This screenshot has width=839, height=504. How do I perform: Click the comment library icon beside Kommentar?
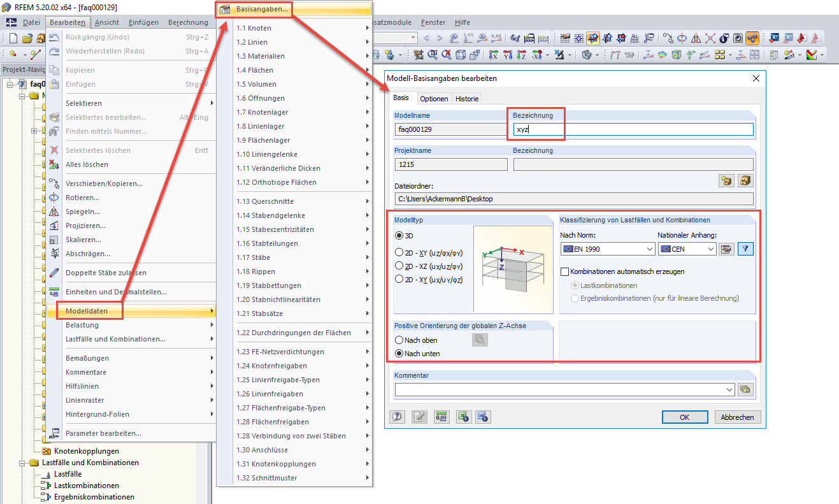(x=745, y=389)
